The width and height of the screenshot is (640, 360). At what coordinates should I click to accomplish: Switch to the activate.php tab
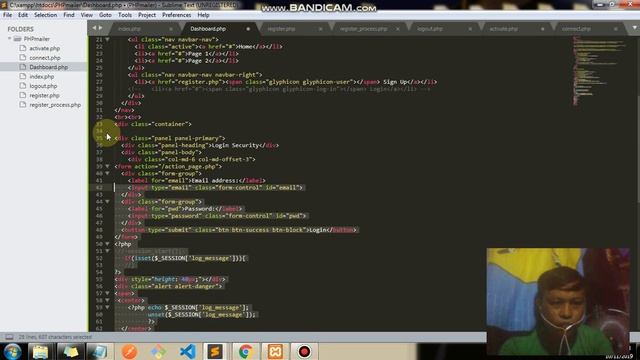pos(503,29)
